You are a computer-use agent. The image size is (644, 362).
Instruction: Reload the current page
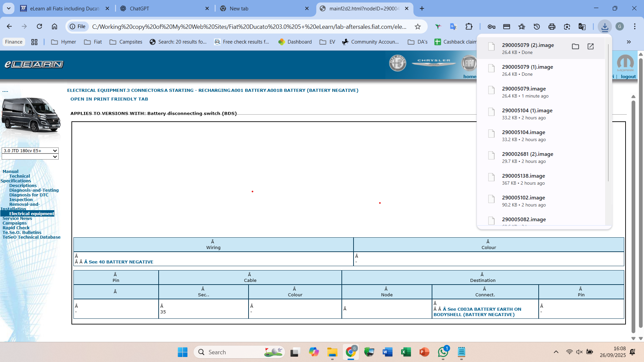click(x=39, y=26)
